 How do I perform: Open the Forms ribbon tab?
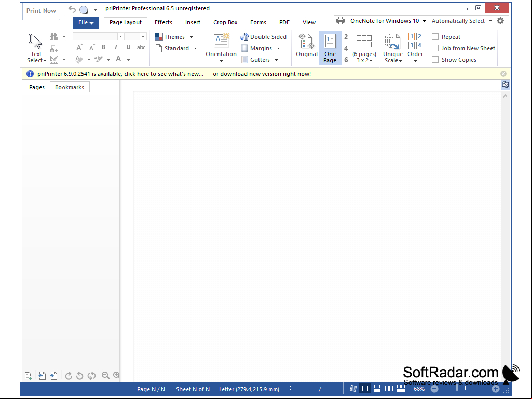pyautogui.click(x=258, y=22)
